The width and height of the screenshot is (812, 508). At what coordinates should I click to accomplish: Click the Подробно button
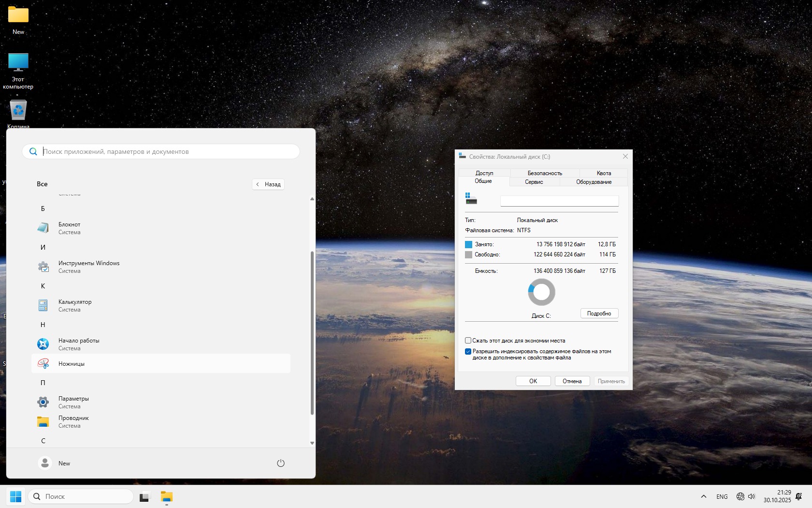tap(599, 314)
